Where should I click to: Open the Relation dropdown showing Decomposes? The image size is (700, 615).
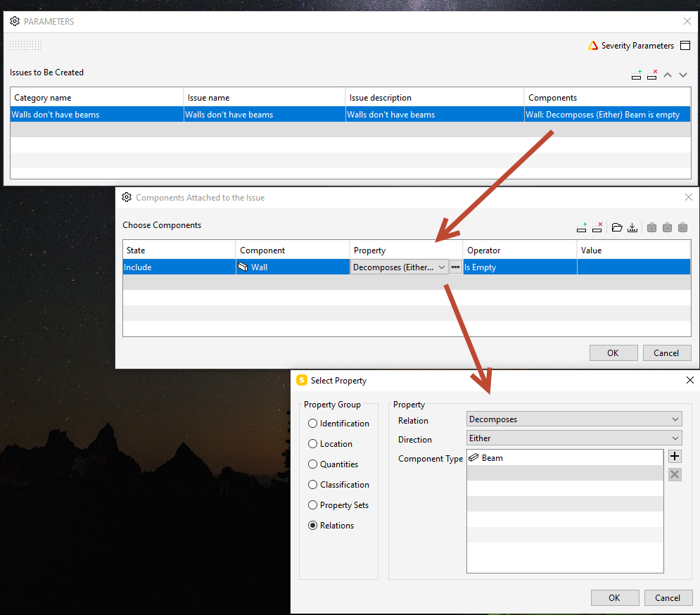point(574,419)
